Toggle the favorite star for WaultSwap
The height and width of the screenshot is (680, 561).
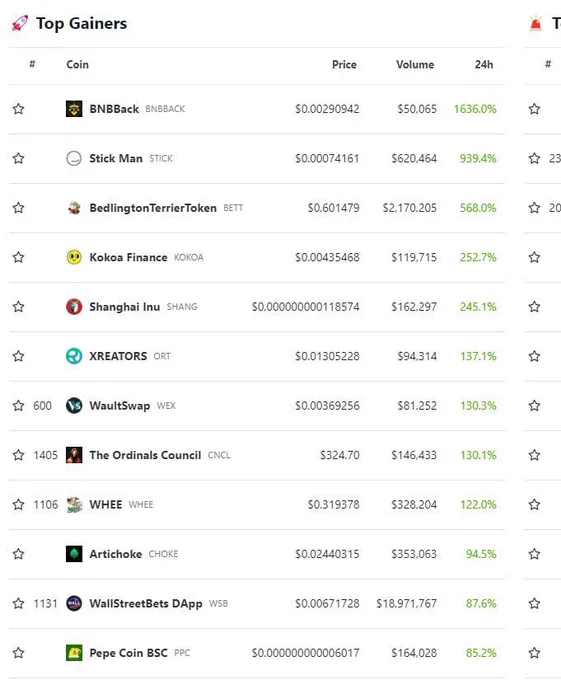coord(18,405)
